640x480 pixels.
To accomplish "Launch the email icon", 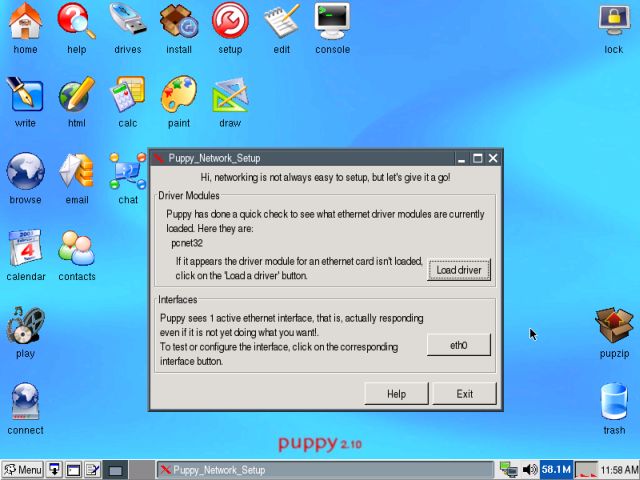I will (76, 171).
